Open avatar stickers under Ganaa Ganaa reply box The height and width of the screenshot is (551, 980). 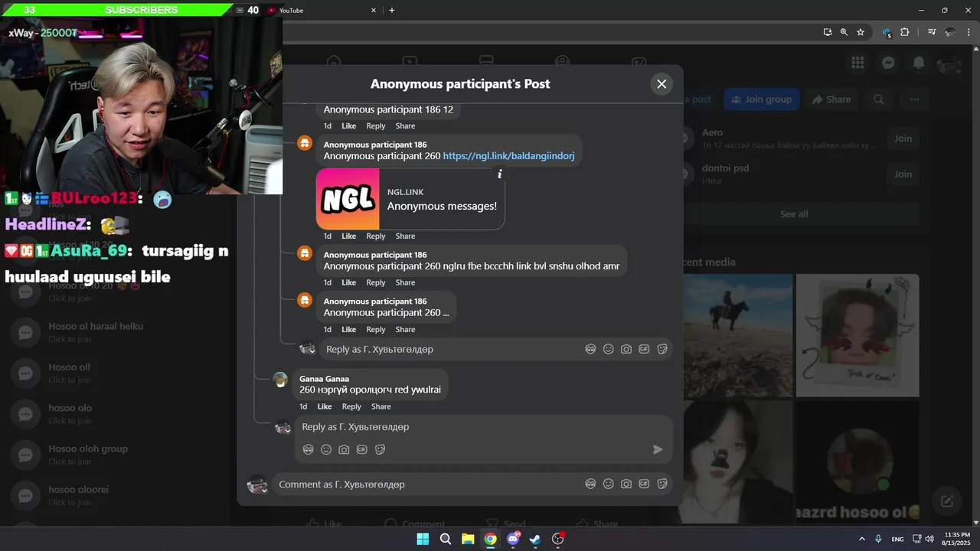click(308, 449)
